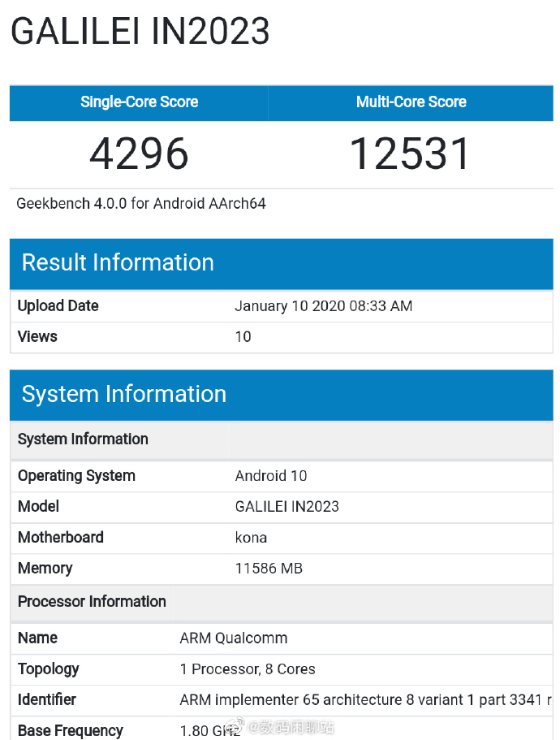This screenshot has width=560, height=740.
Task: Click the blue System Information section header
Action: point(282,395)
